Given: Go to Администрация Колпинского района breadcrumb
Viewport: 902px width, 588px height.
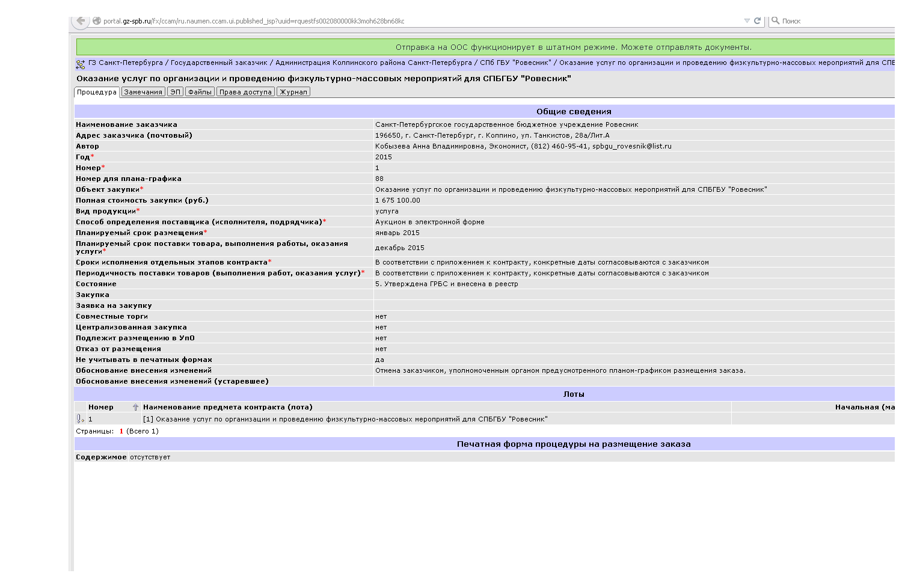Looking at the screenshot, I should pyautogui.click(x=373, y=63).
